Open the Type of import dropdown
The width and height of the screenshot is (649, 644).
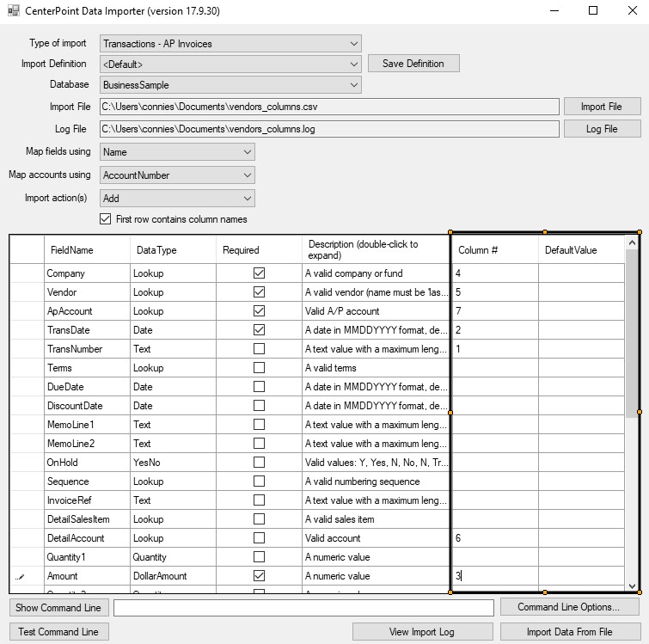click(x=230, y=44)
